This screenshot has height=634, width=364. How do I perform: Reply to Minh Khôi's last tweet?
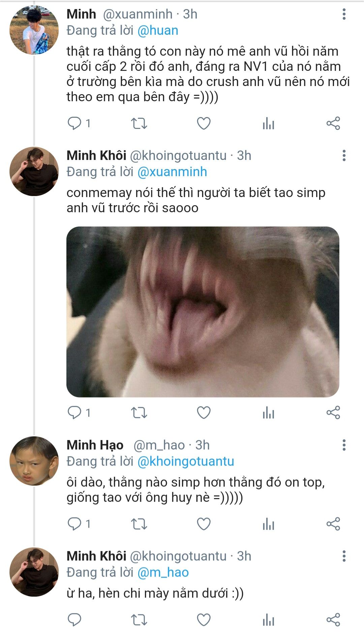coord(74,620)
